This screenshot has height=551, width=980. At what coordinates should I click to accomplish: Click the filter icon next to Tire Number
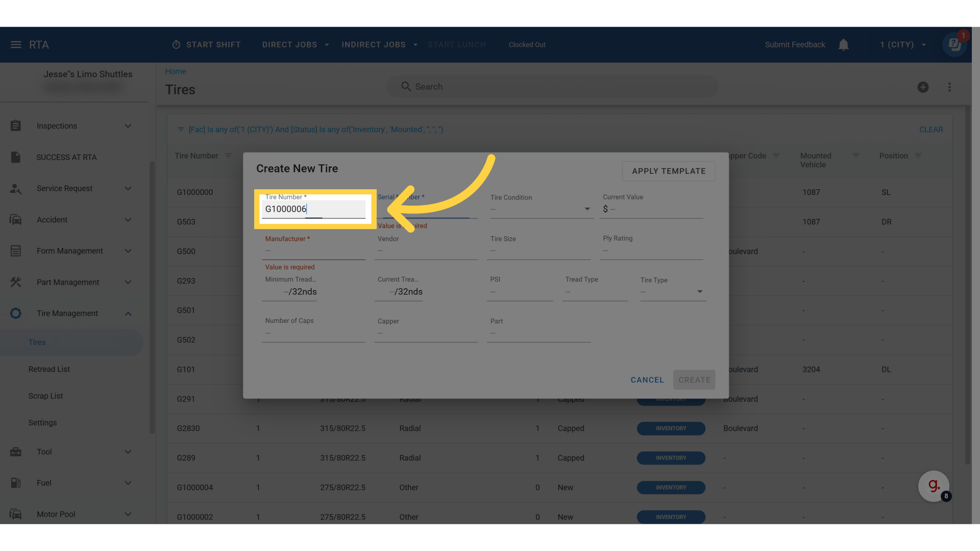coord(228,156)
